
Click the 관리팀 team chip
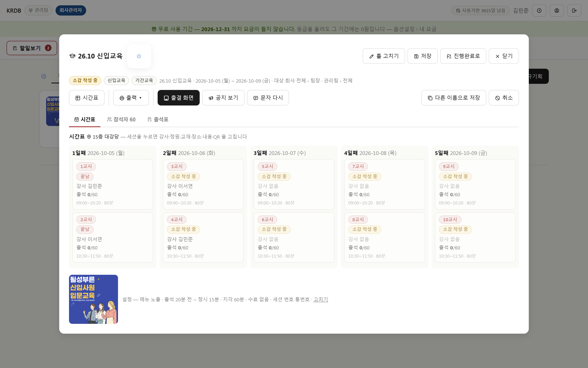[38, 10]
